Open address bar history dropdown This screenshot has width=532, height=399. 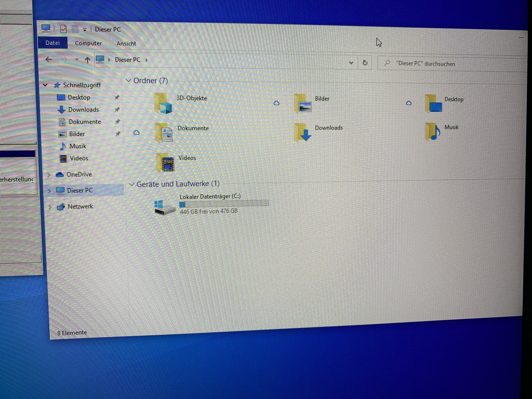coord(351,63)
